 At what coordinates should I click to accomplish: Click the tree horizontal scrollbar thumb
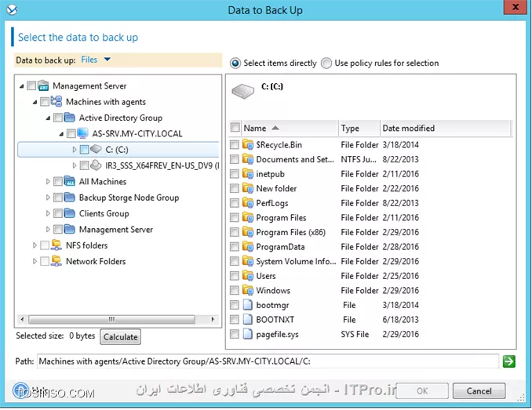pos(111,319)
